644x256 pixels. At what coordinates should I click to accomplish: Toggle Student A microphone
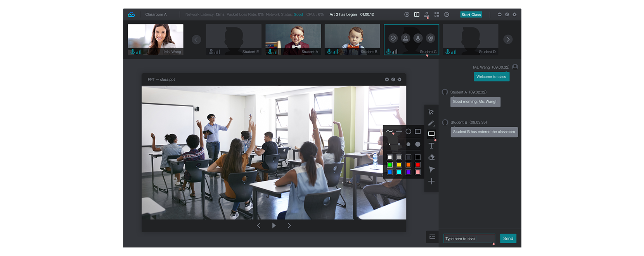[270, 52]
